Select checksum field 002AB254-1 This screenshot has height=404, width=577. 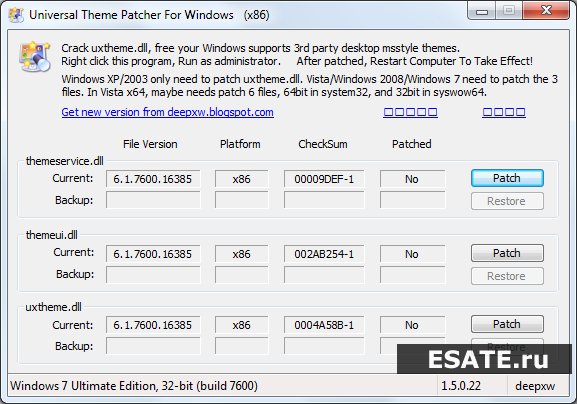click(324, 254)
